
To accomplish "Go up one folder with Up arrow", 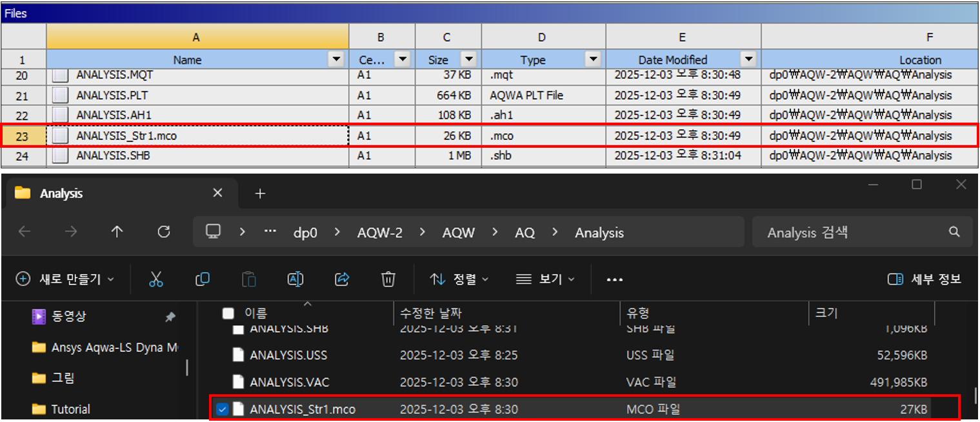I will [x=117, y=232].
